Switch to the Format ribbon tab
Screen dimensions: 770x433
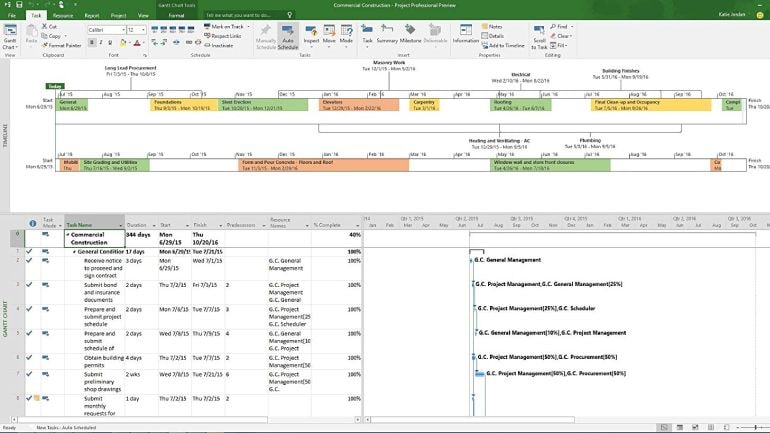pos(176,15)
